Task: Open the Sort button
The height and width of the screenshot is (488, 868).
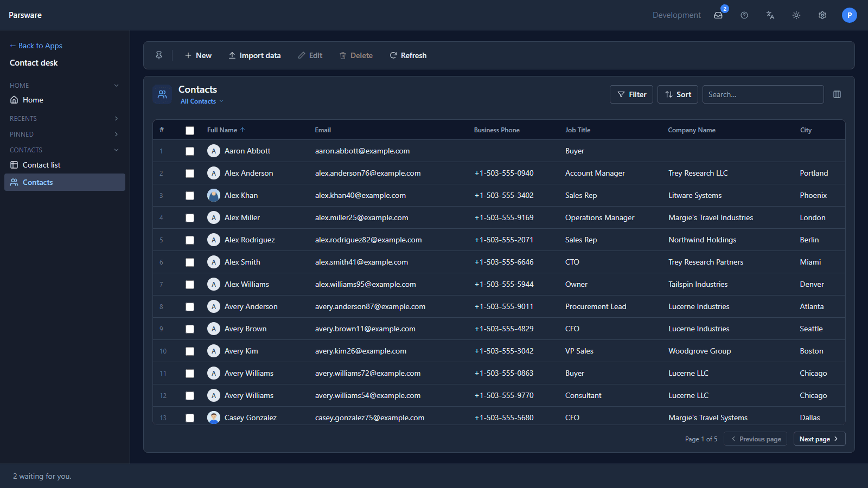Action: tap(678, 94)
